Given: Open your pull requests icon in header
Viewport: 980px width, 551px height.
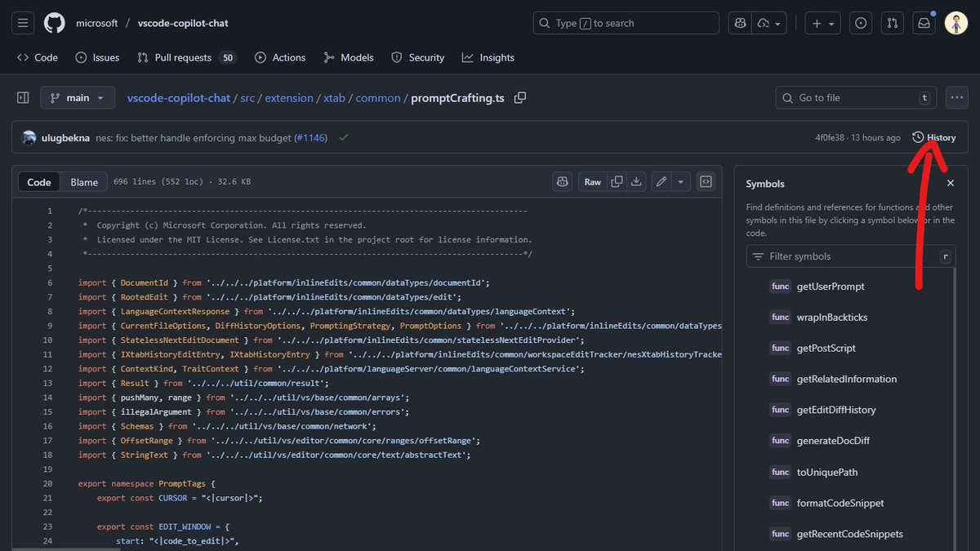Looking at the screenshot, I should (x=893, y=23).
